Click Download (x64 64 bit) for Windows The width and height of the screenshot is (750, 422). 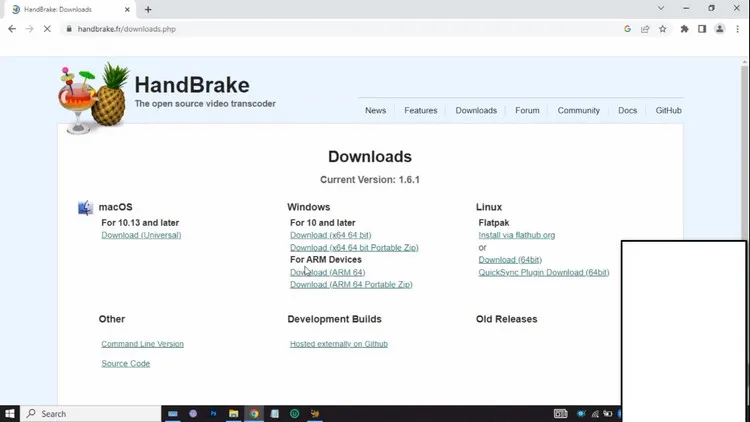tap(331, 235)
